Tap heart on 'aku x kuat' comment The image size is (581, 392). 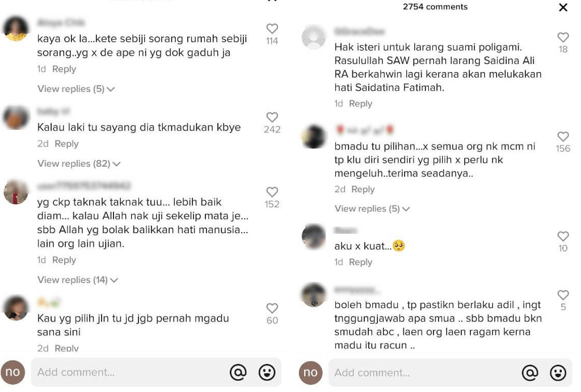tap(563, 236)
